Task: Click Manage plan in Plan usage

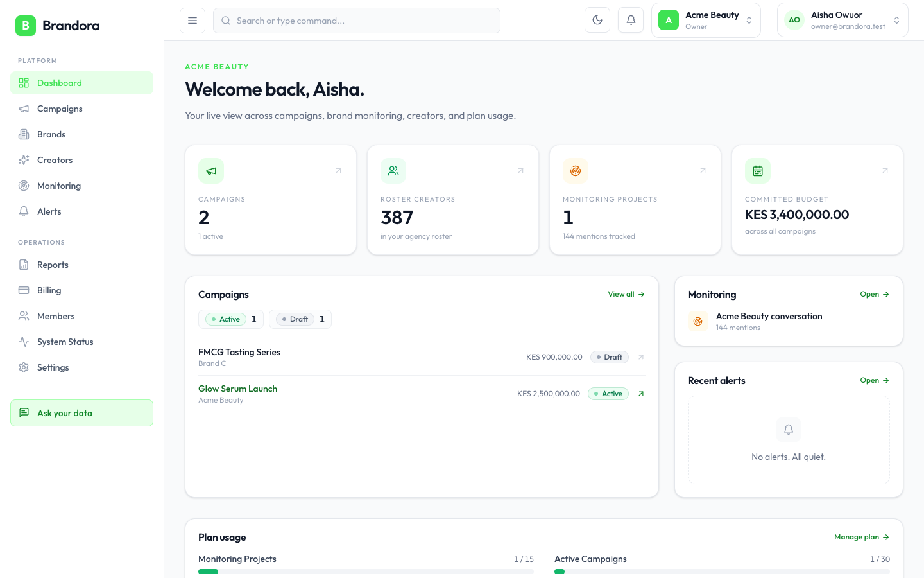Action: pyautogui.click(x=862, y=537)
